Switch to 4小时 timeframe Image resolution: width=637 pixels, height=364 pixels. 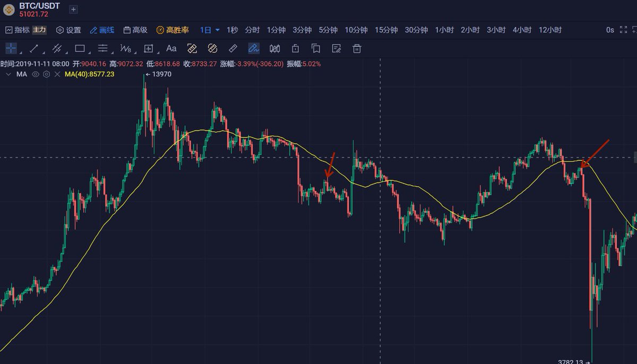pos(522,30)
